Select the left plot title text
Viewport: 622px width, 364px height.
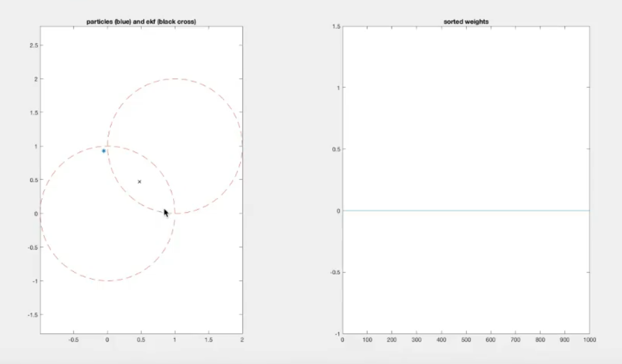pyautogui.click(x=141, y=22)
